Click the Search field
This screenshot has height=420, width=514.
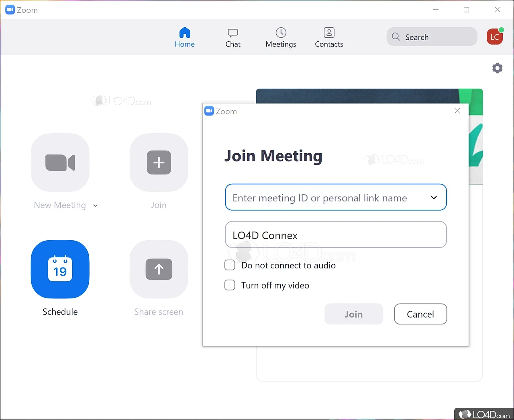432,37
